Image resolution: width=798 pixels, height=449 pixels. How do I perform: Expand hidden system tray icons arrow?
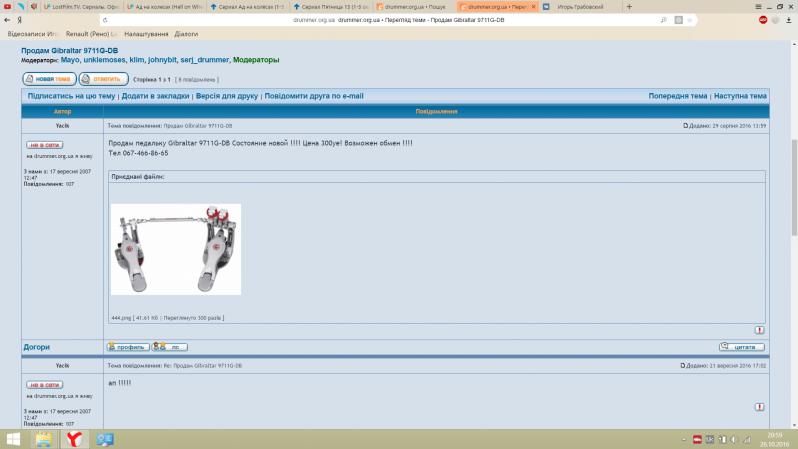683,439
